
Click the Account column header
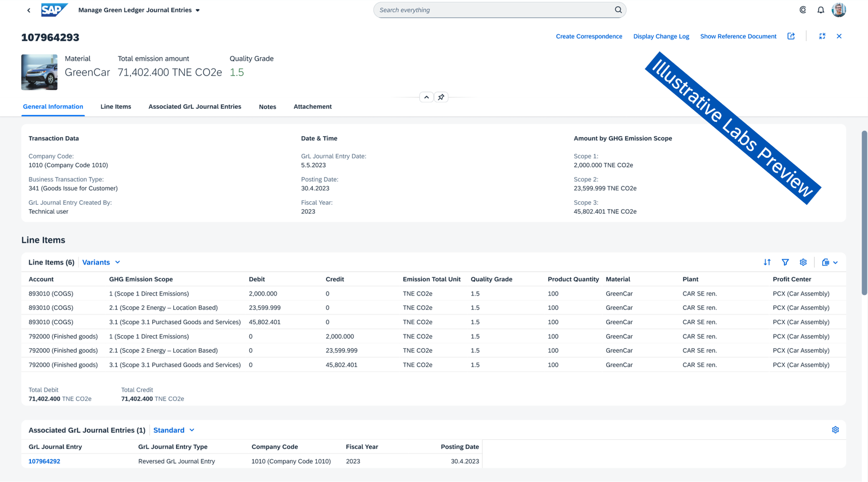[41, 280]
